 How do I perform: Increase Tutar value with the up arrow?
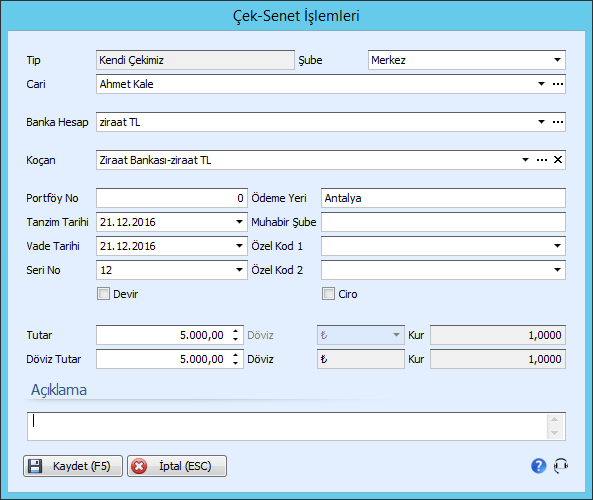tap(236, 331)
